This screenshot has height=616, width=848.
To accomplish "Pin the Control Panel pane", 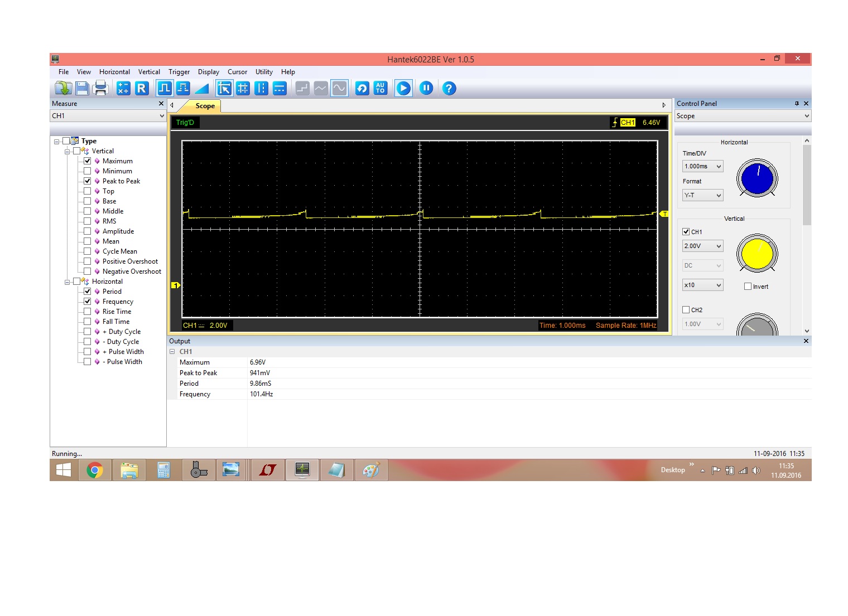I will coord(797,104).
